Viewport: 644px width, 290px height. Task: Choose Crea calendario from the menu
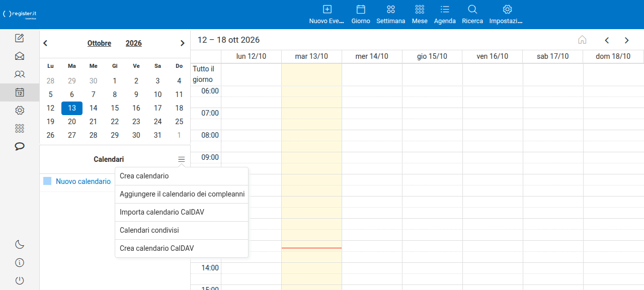pos(182,176)
